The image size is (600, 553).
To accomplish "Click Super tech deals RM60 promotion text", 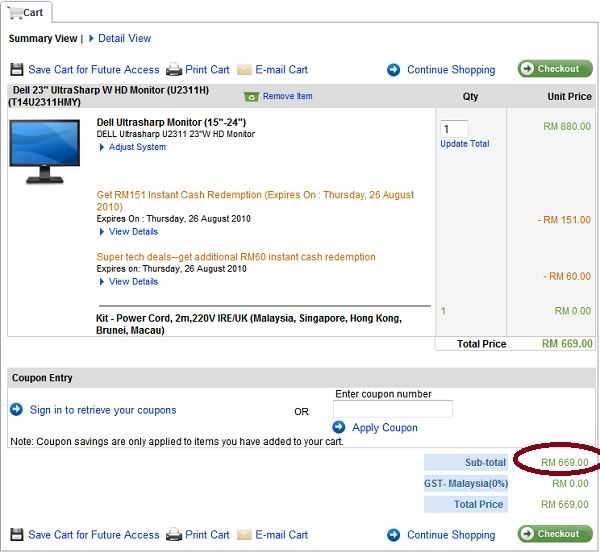I will 236,257.
